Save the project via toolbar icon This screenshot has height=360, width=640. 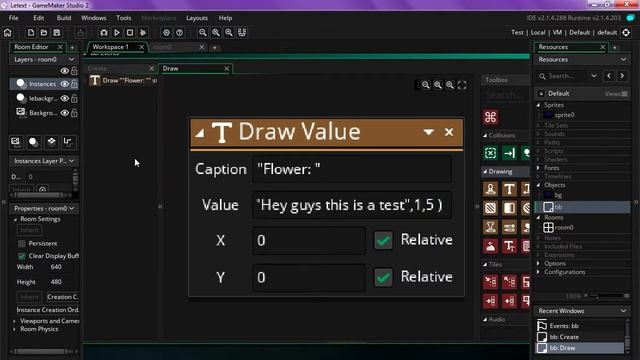coord(57,33)
